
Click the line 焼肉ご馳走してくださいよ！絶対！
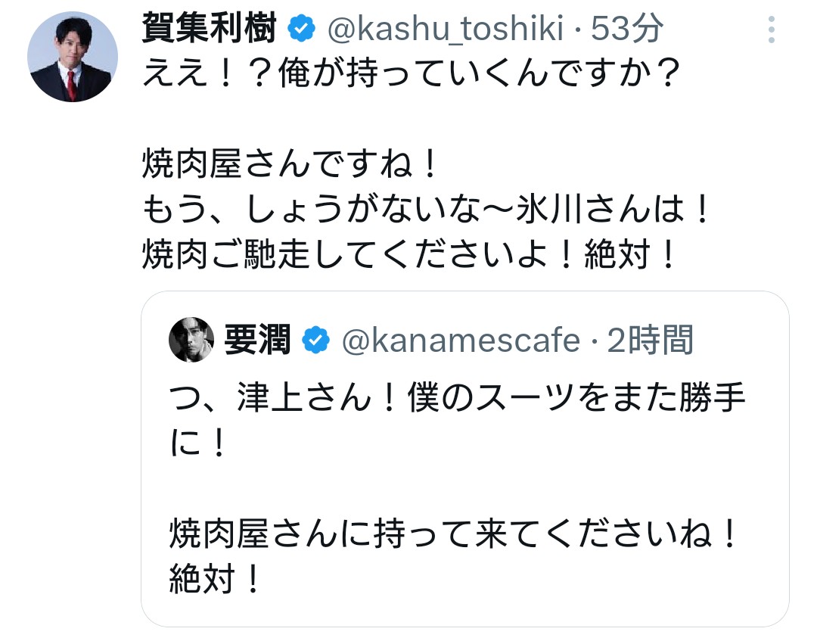[408, 257]
